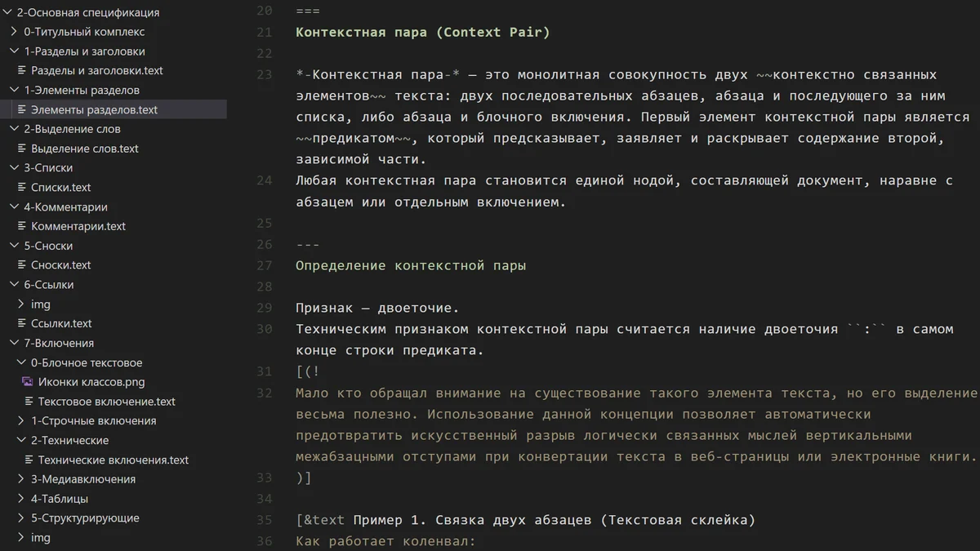980x551 pixels.
Task: Expand the 1-Строчные включения folder chevron
Action: 22,421
